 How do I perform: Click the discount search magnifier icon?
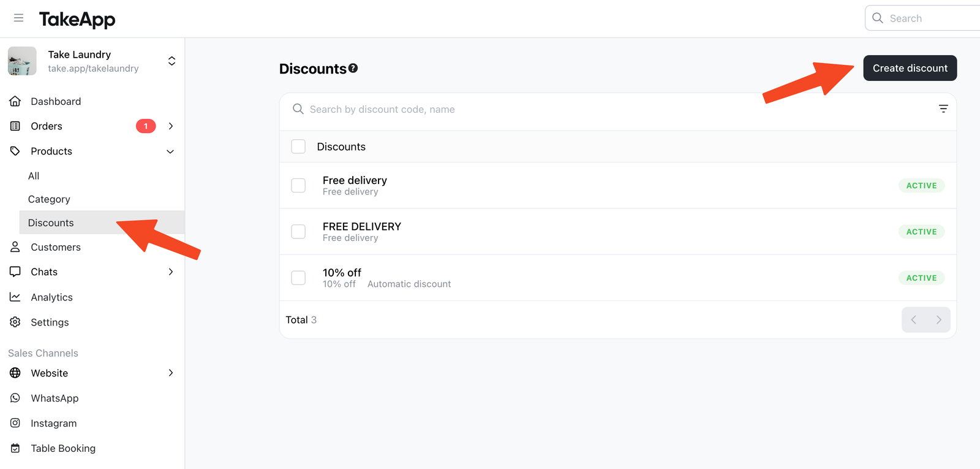298,109
